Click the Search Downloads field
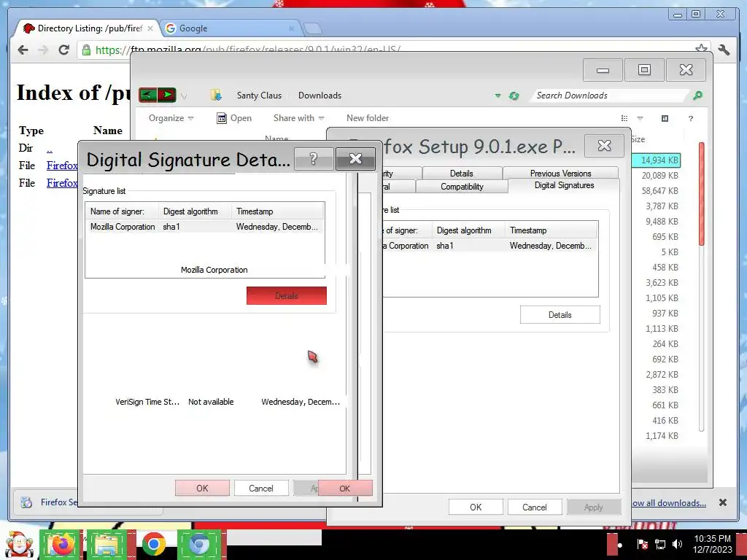This screenshot has height=560, width=747. 610,96
